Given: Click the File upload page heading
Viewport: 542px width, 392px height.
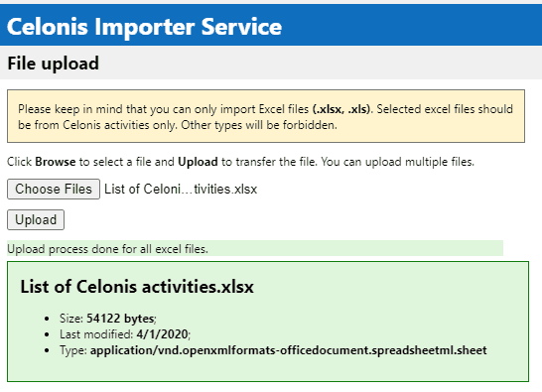Looking at the screenshot, I should coord(54,64).
